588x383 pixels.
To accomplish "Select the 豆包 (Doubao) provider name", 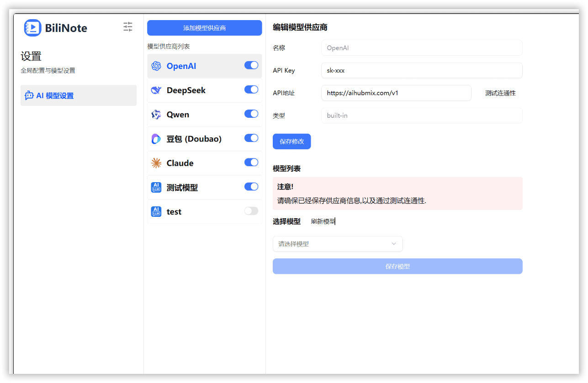I will (194, 139).
